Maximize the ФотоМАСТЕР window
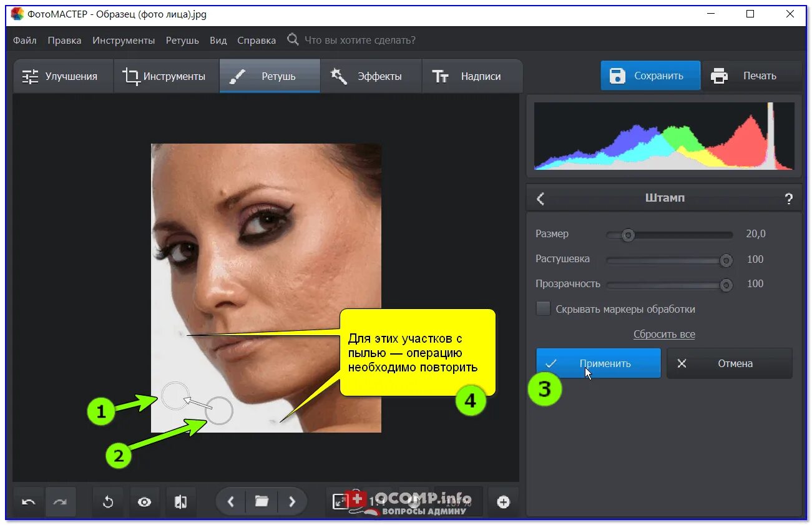The width and height of the screenshot is (812, 525). (750, 14)
